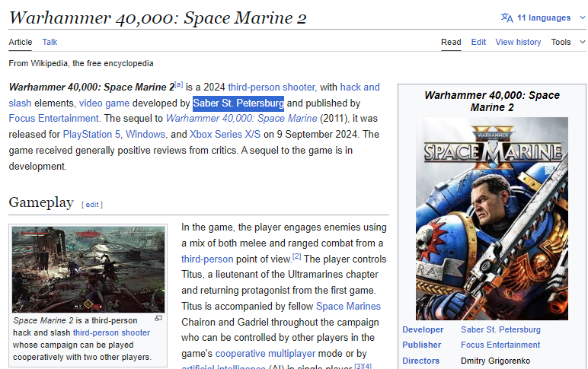Follow the video game link
The width and height of the screenshot is (588, 369).
pyautogui.click(x=104, y=103)
